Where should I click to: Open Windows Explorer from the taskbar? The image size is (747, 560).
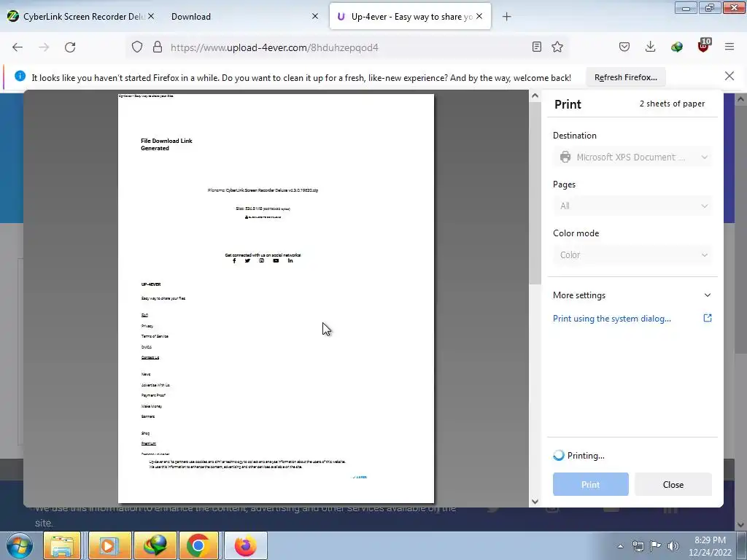coord(62,545)
